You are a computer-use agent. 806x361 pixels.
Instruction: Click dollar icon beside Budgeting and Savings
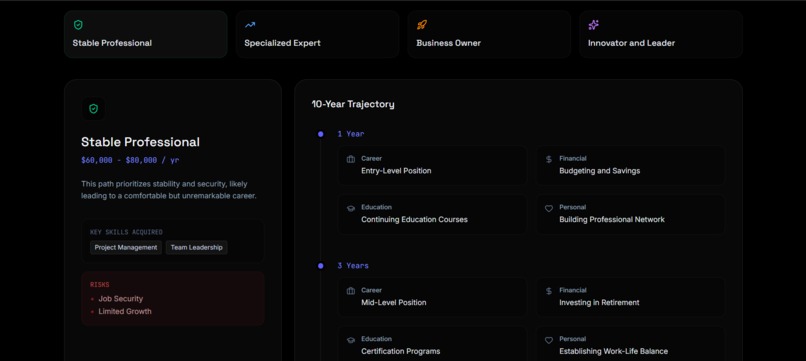pos(549,159)
